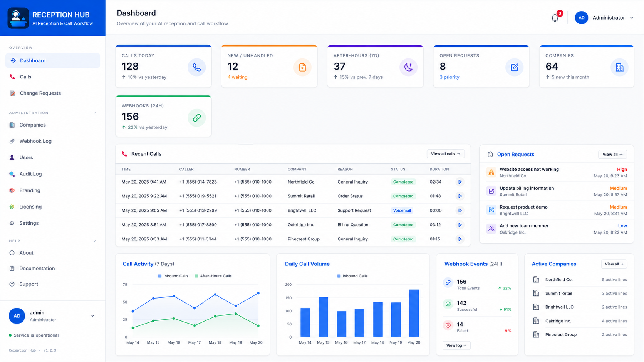Screen dimensions: 644x362
Task: Toggle the Inbound Calls legend in Call Activity
Action: (x=173, y=276)
